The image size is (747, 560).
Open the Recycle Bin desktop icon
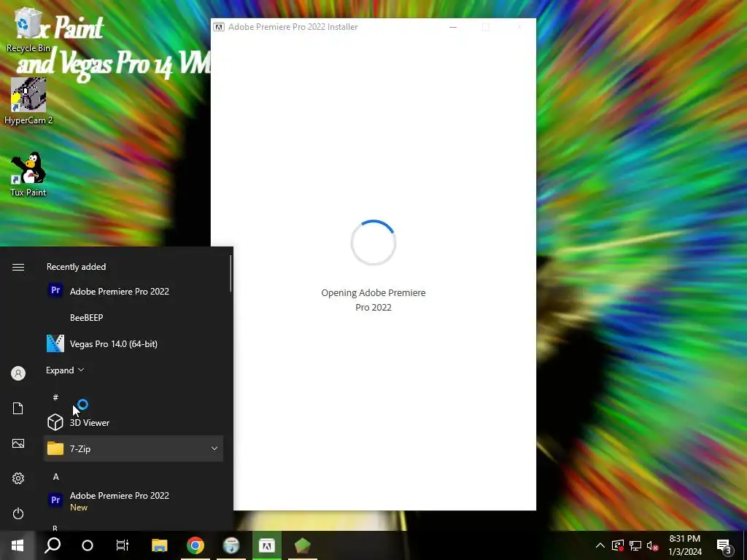[x=28, y=29]
